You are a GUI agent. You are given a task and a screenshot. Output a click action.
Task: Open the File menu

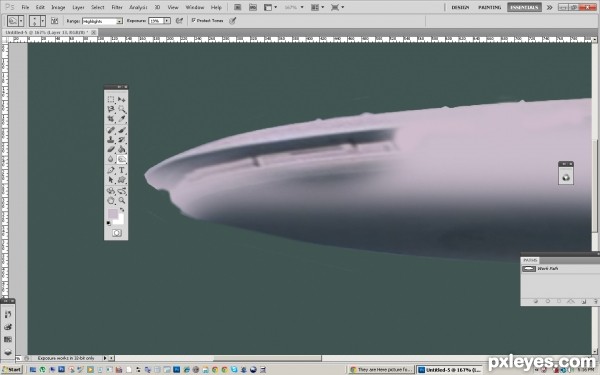pos(25,7)
